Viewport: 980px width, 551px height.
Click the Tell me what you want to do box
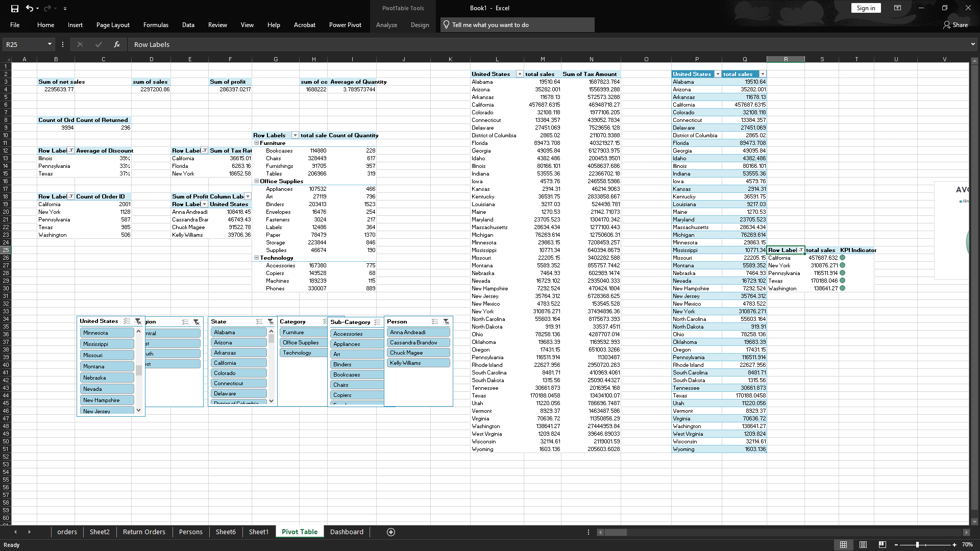pos(517,24)
